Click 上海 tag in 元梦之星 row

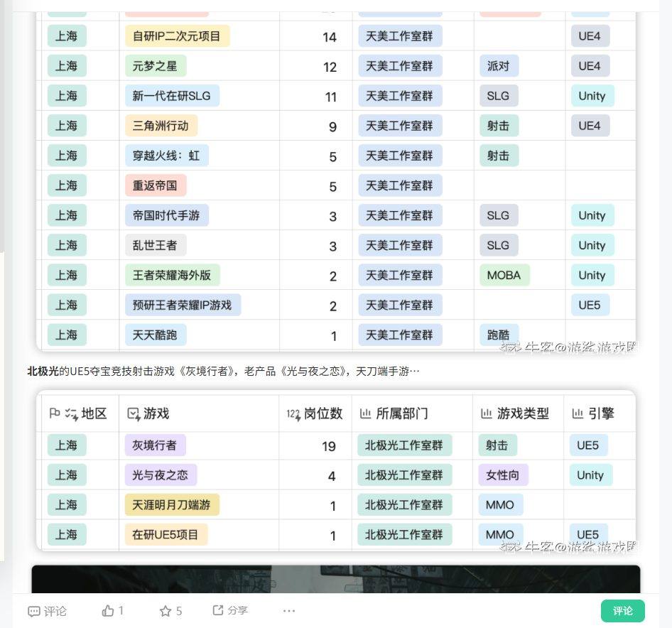point(67,66)
